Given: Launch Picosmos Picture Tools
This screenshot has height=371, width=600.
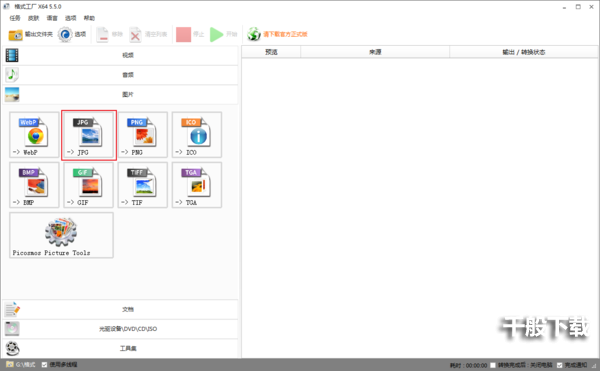Looking at the screenshot, I should [61, 235].
